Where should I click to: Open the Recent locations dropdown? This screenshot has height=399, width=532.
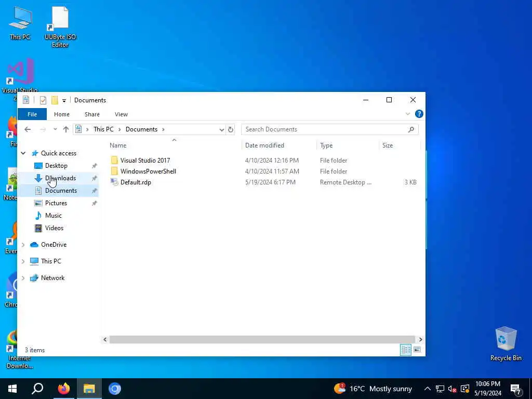55,129
